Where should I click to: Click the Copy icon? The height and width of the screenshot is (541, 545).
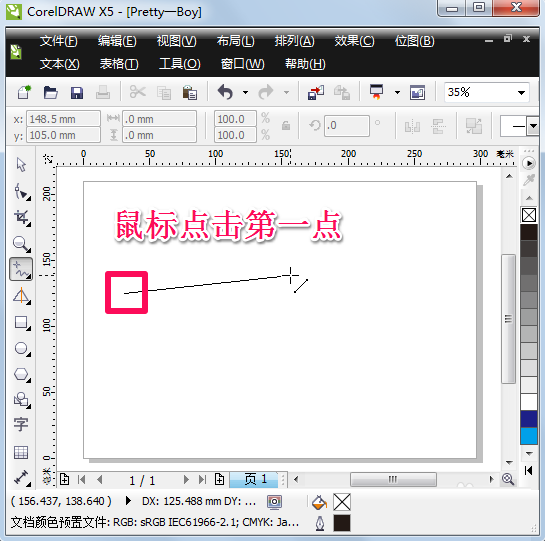click(x=164, y=93)
